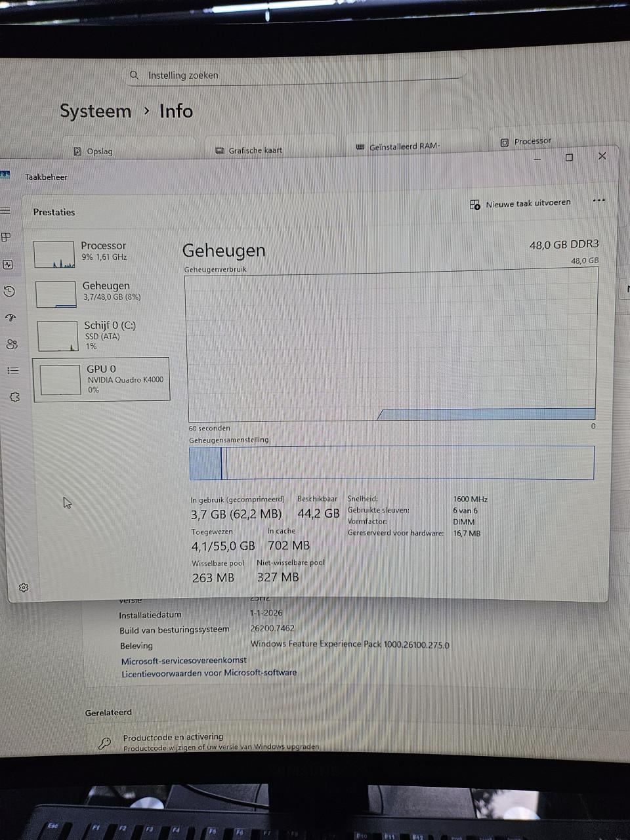This screenshot has height=840, width=630.
Task: Click the 'Gerelateerd' section heading in Settings
Action: (108, 713)
